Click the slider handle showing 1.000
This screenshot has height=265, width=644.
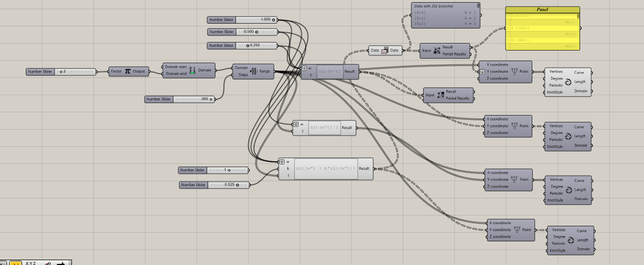click(x=273, y=20)
